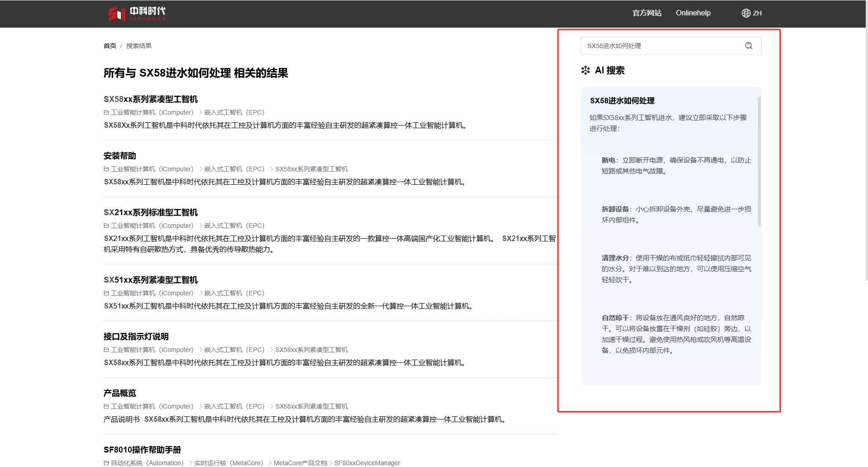868x467 pixels.
Task: Click folder icon under SX51xx系列紧凑型工智机
Action: [106, 293]
